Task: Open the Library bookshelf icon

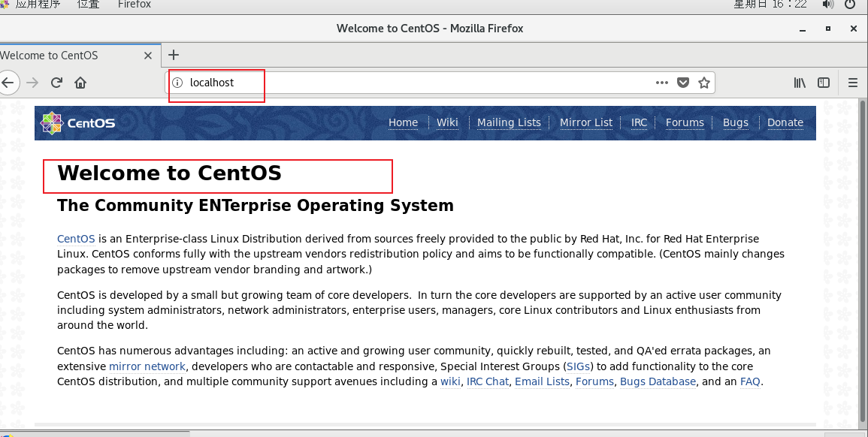Action: pos(800,83)
